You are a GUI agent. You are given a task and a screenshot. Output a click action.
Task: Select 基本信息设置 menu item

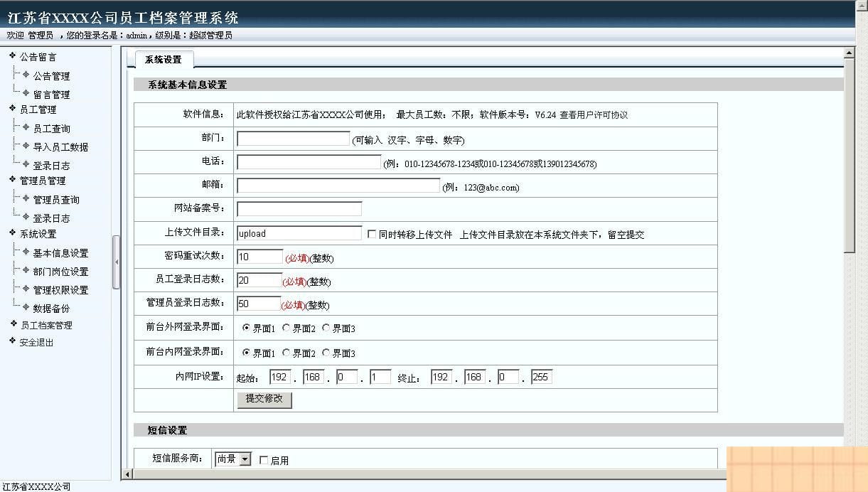pyautogui.click(x=60, y=252)
